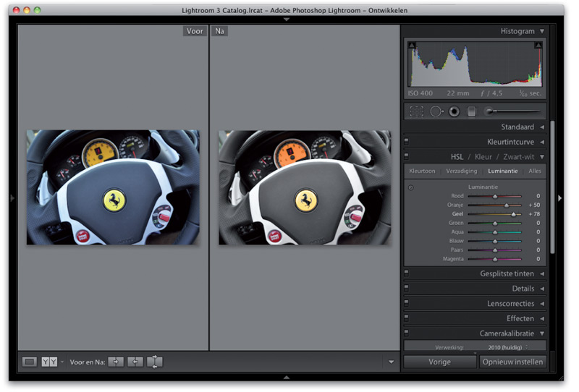Activate the Luminantie targeted adjustment tool
The image size is (579, 392).
[x=410, y=187]
